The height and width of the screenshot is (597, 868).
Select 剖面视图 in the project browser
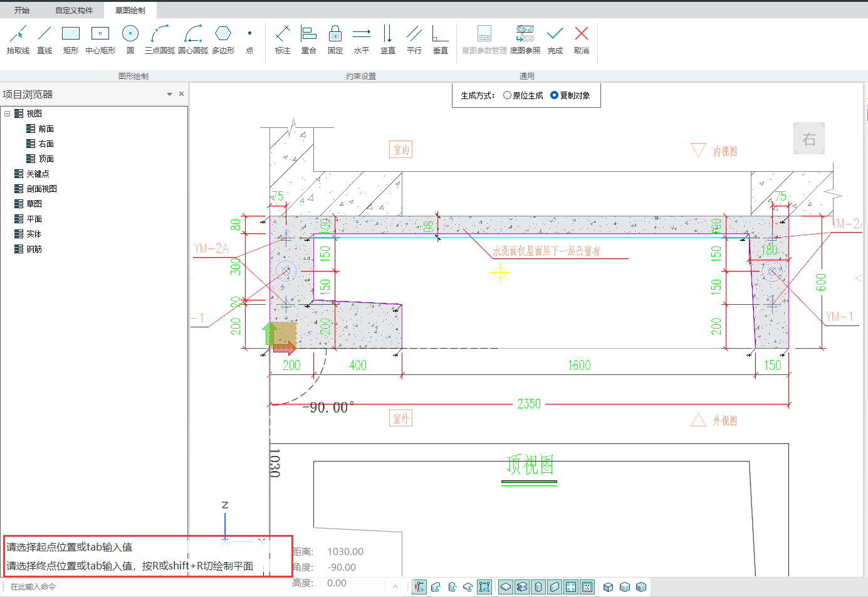pos(41,189)
